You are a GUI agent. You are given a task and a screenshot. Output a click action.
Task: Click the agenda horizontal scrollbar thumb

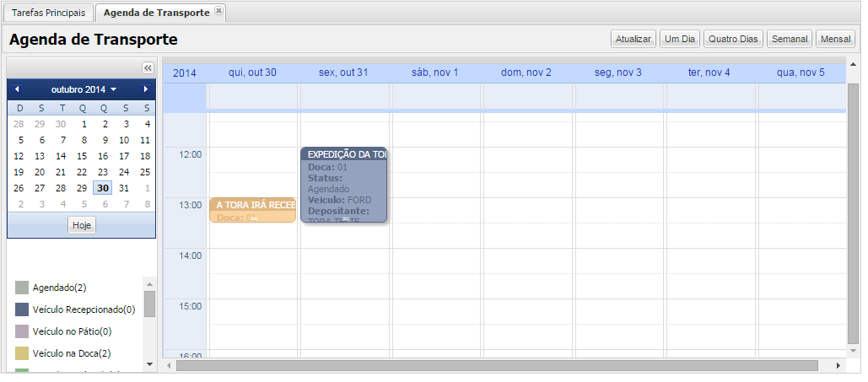[497, 365]
